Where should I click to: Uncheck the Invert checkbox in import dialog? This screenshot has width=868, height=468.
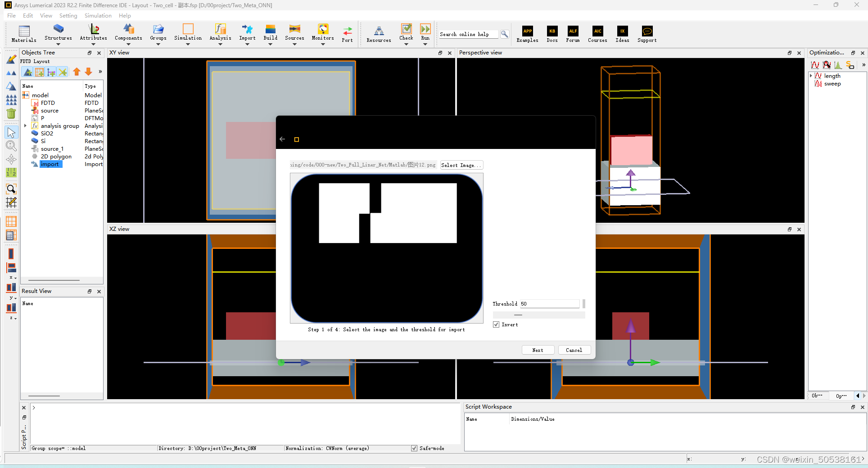(x=496, y=324)
